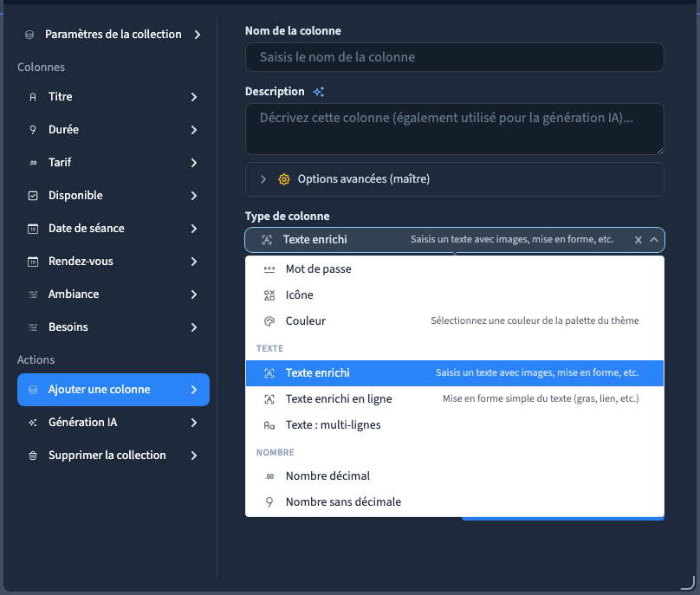Focus the Nom de la colonne field
This screenshot has width=700, height=595.
[455, 57]
